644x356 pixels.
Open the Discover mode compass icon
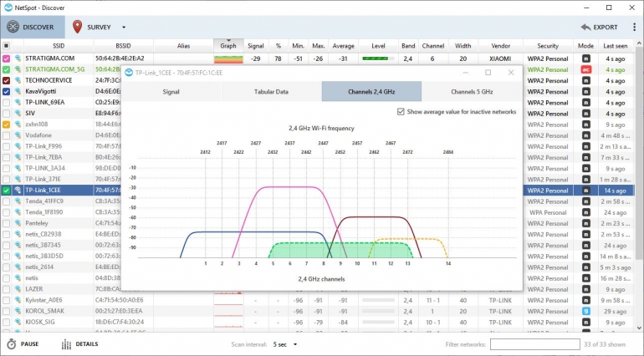click(13, 27)
